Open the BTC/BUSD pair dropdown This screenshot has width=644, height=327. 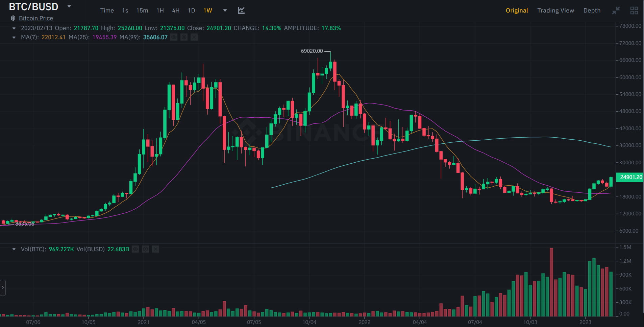pos(69,6)
